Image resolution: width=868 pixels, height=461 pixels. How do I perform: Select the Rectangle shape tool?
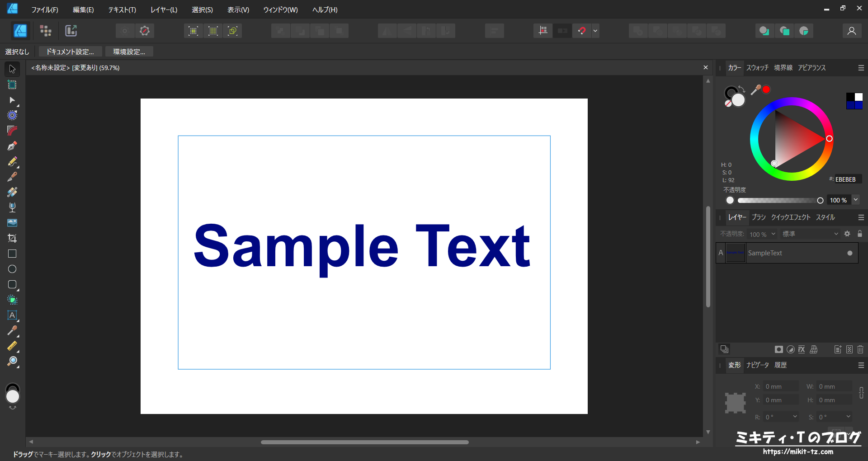pyautogui.click(x=12, y=254)
